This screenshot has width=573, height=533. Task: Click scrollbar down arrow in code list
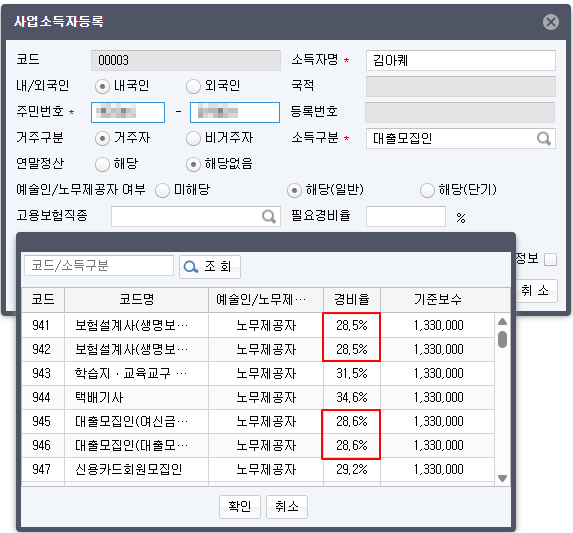pos(502,478)
